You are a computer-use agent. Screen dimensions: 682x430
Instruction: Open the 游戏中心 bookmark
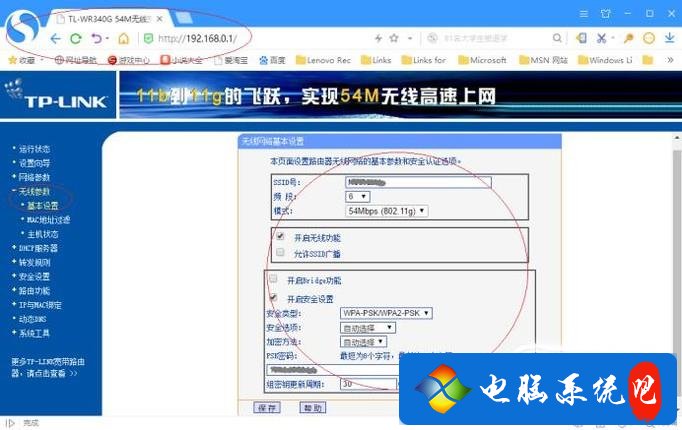tap(129, 60)
